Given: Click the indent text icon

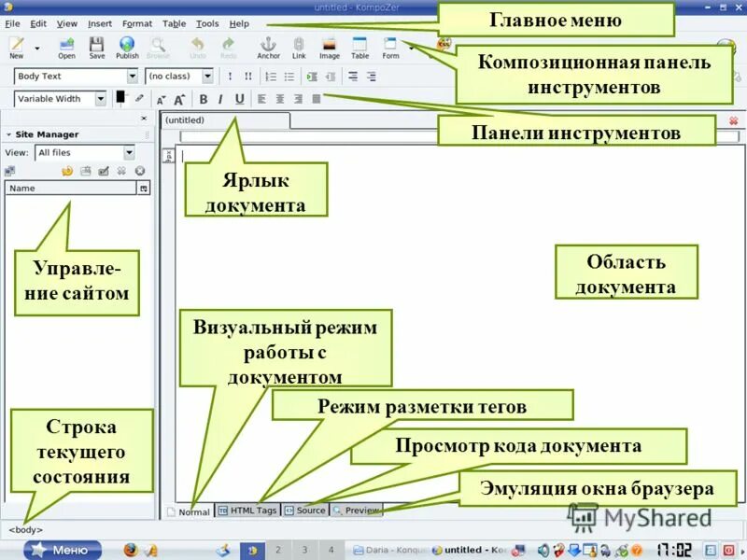Looking at the screenshot, I should pyautogui.click(x=312, y=77).
